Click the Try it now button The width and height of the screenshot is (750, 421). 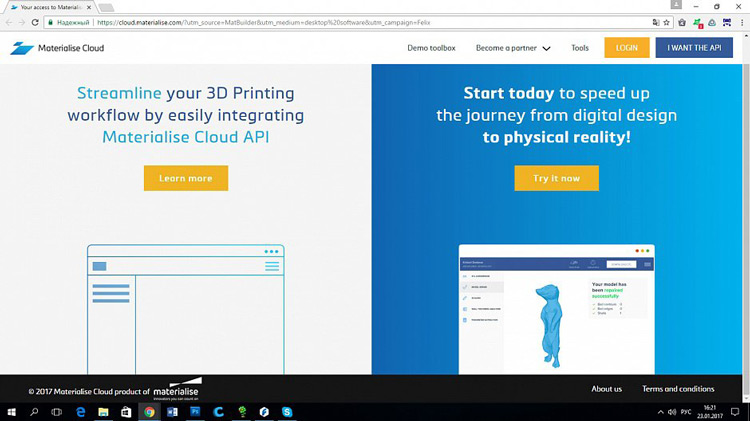[556, 178]
